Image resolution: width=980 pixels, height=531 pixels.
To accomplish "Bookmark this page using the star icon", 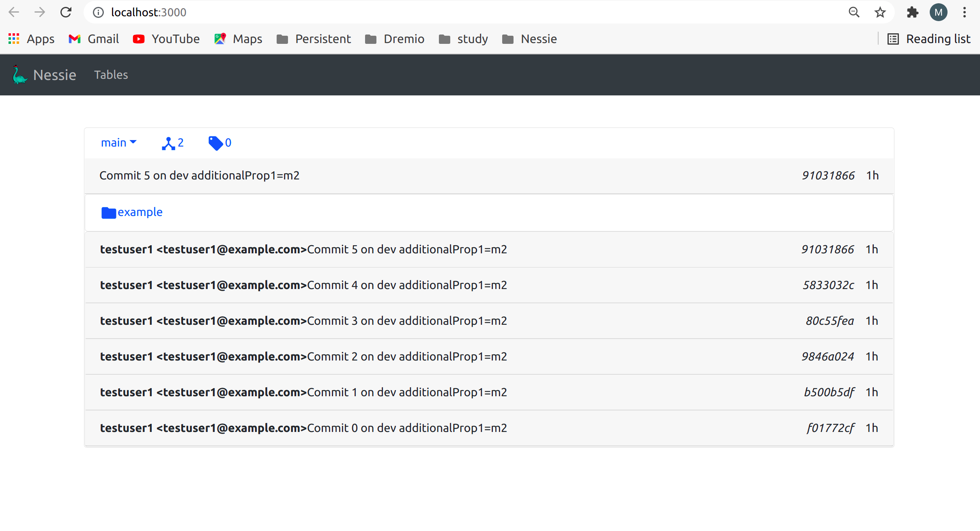I will click(x=879, y=12).
